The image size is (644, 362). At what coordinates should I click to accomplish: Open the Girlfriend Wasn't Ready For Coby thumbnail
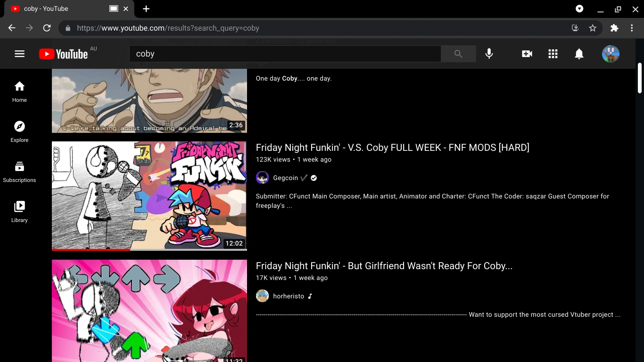(x=149, y=311)
